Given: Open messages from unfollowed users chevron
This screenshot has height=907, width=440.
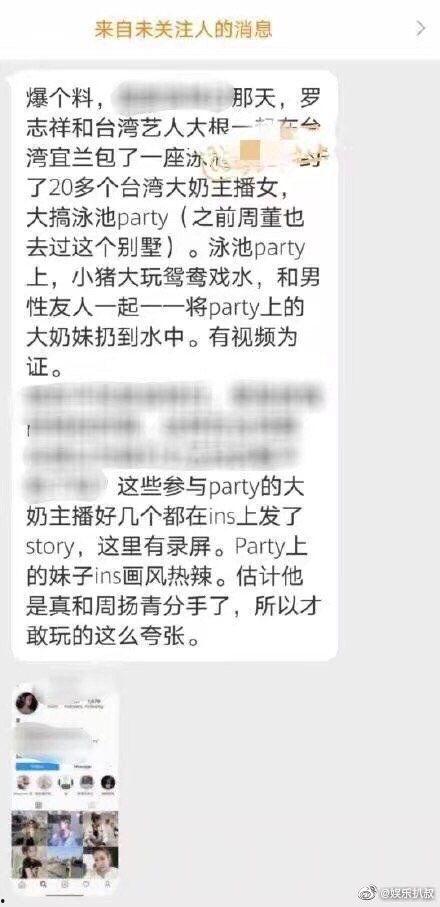Looking at the screenshot, I should coord(421,28).
